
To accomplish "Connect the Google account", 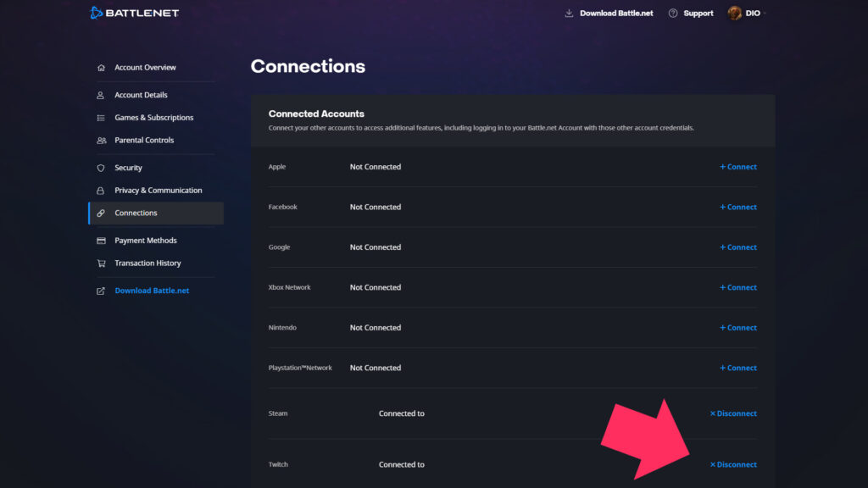I will pyautogui.click(x=738, y=247).
